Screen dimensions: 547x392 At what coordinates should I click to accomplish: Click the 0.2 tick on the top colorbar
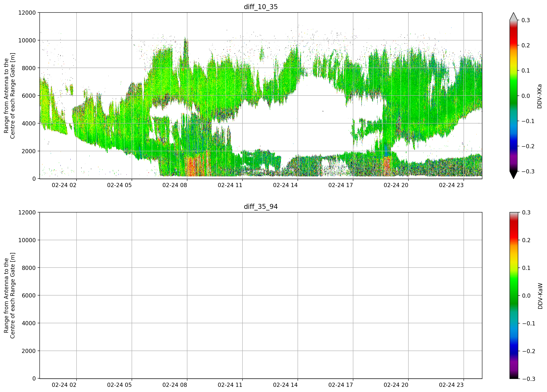pyautogui.click(x=526, y=45)
